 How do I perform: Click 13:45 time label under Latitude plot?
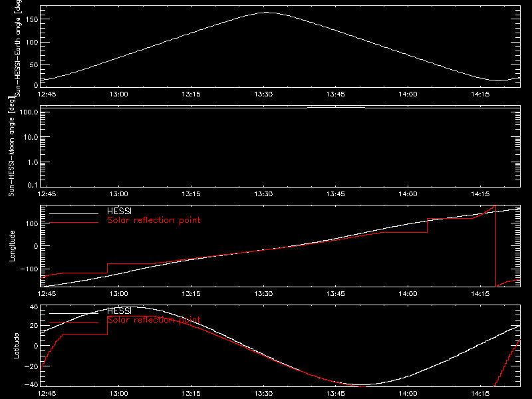336,393
